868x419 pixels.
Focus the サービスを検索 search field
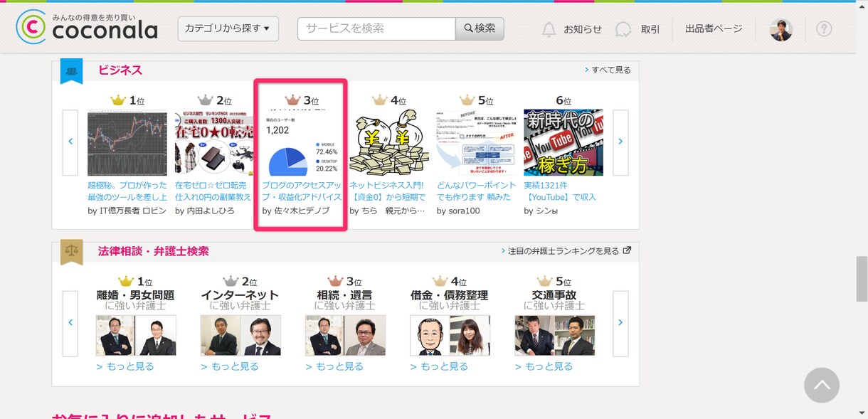(376, 28)
